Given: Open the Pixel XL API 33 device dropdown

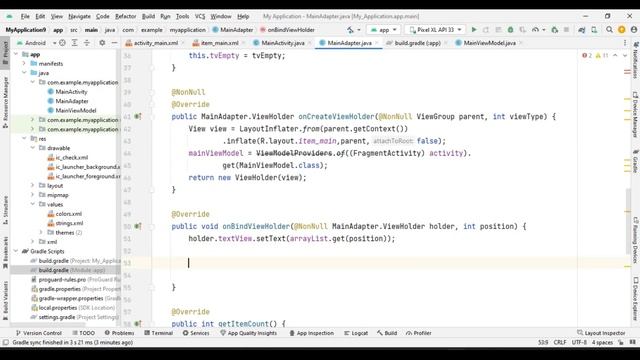Looking at the screenshot, I should point(435,30).
